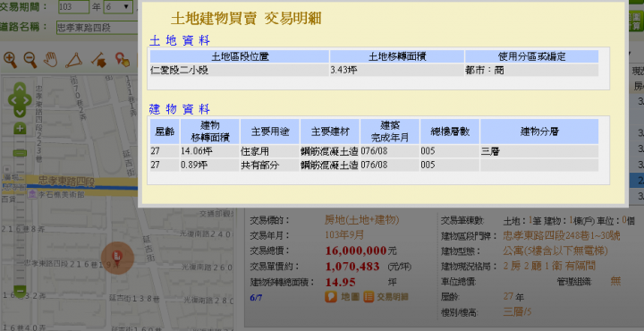
Task: Click the 李石樵美術館 museum map icon
Action: pos(32,194)
